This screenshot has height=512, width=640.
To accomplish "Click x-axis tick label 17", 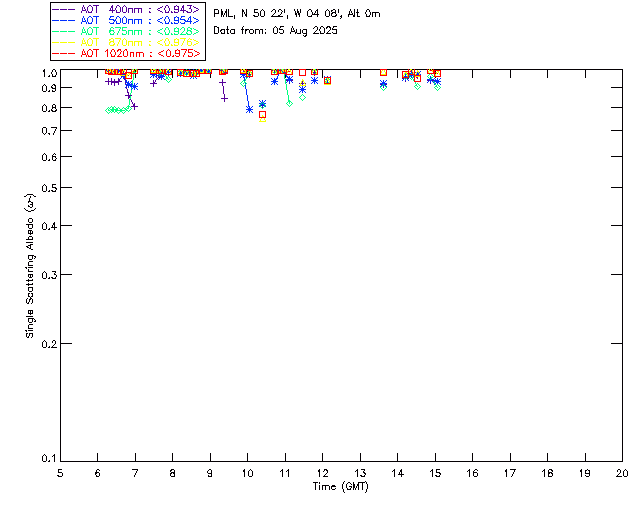I will tap(510, 473).
